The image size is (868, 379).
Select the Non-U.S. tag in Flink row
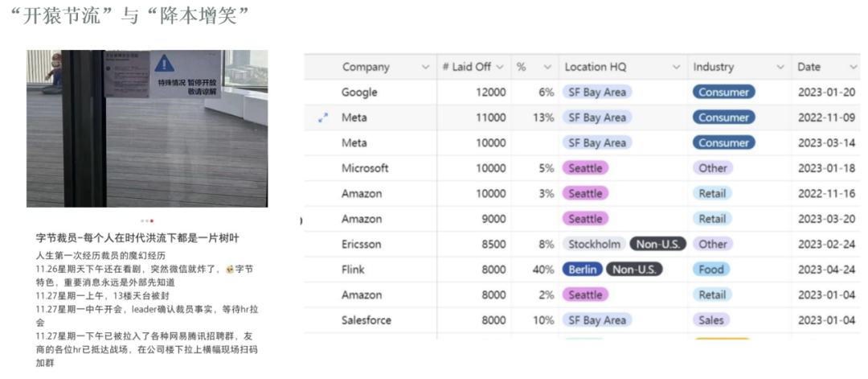click(x=634, y=270)
